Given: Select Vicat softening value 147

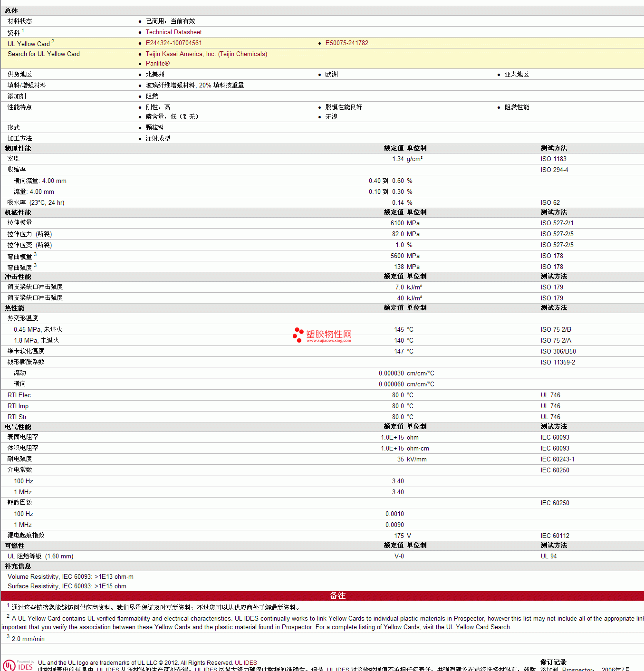Looking at the screenshot, I should tap(399, 351).
